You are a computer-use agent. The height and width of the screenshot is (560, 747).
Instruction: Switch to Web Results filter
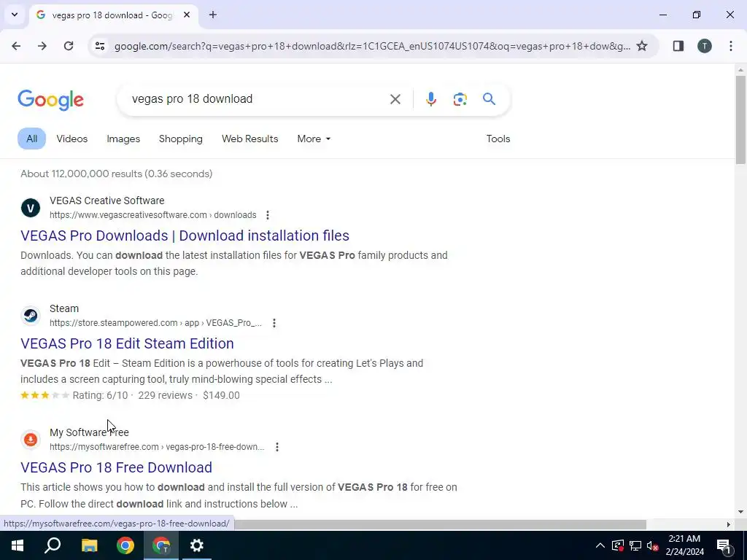point(250,139)
